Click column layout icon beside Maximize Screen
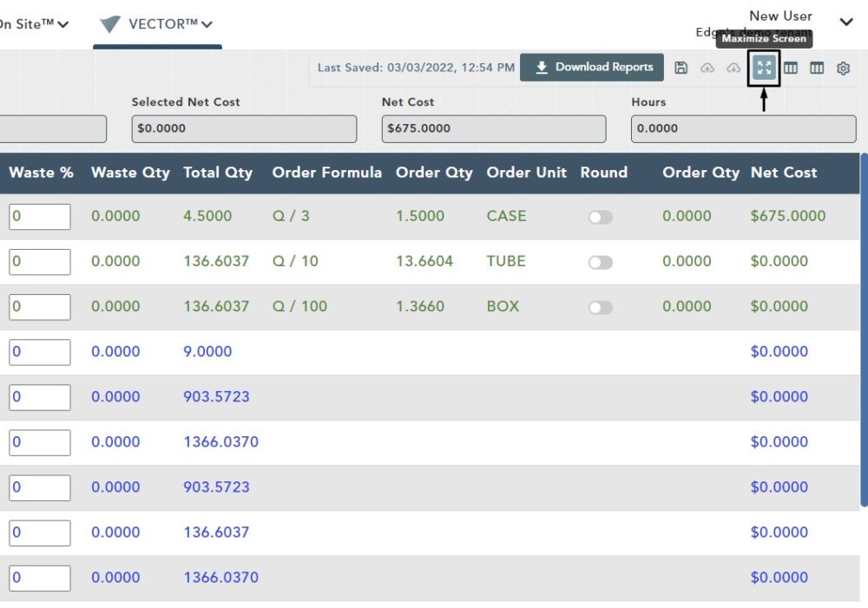Viewport: 868px width, 608px height. [791, 68]
